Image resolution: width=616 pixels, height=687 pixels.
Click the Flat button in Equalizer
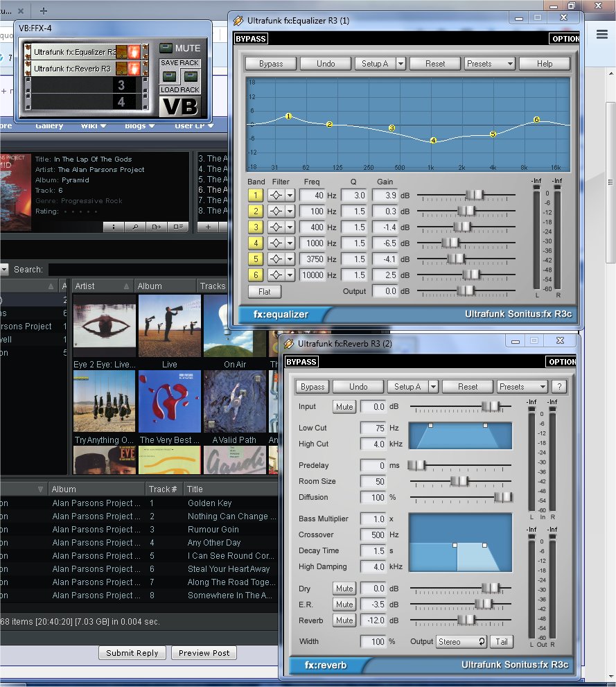pos(265,291)
